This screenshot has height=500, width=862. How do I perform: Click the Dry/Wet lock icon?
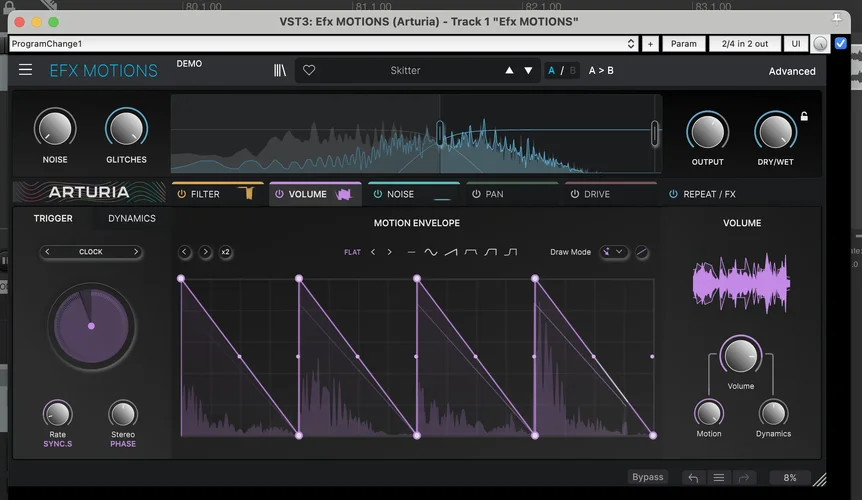click(x=804, y=117)
